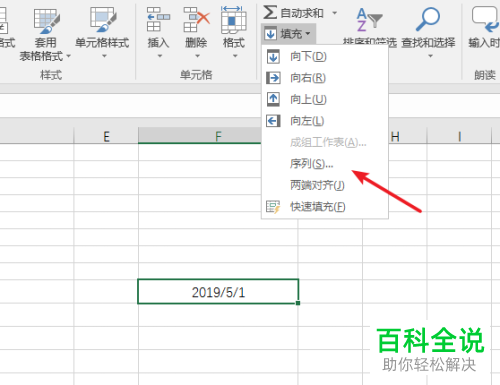Click the 查找和选择 magnifier icon
This screenshot has height=385, width=500.
coord(428,19)
